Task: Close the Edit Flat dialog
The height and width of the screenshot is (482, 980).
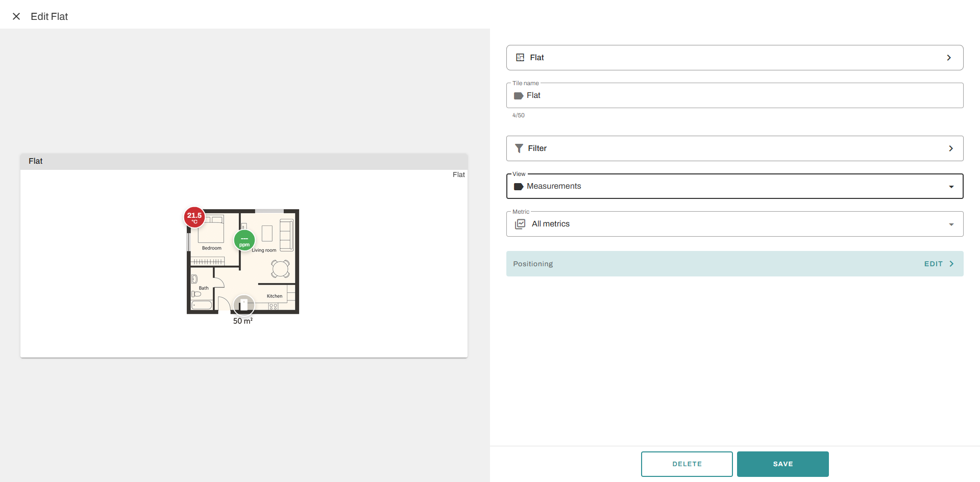Action: coord(16,16)
